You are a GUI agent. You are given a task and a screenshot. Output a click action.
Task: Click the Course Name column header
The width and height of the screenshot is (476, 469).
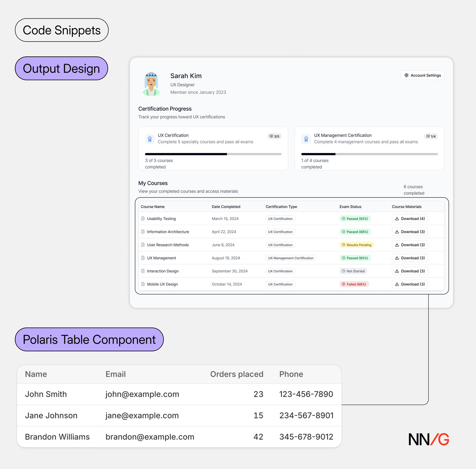coord(152,206)
